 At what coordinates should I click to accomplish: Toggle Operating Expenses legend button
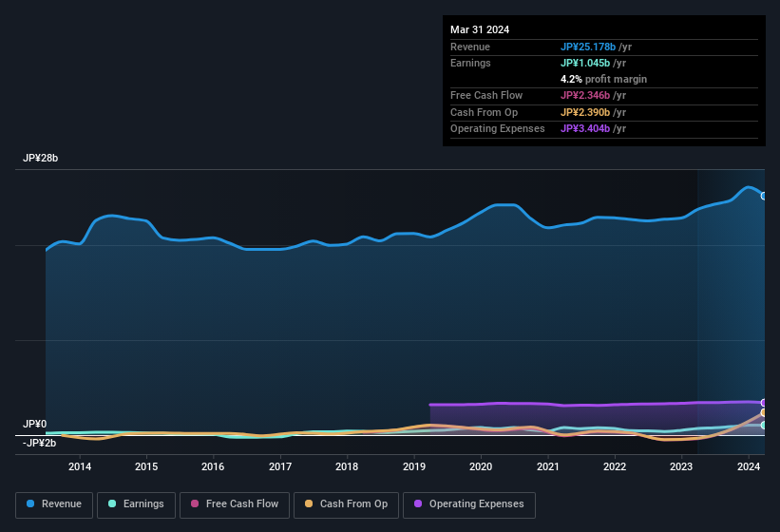pyautogui.click(x=468, y=503)
